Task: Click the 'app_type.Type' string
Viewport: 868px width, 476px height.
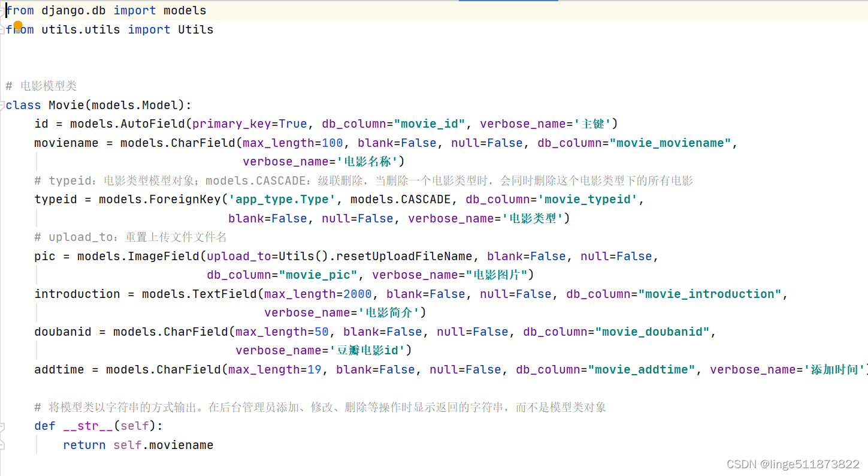Action: coord(282,199)
